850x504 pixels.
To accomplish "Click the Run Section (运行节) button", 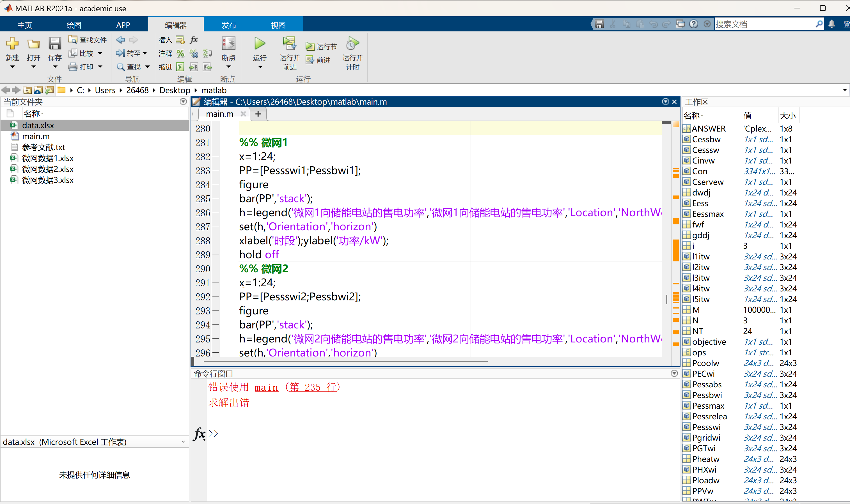I will coord(321,47).
